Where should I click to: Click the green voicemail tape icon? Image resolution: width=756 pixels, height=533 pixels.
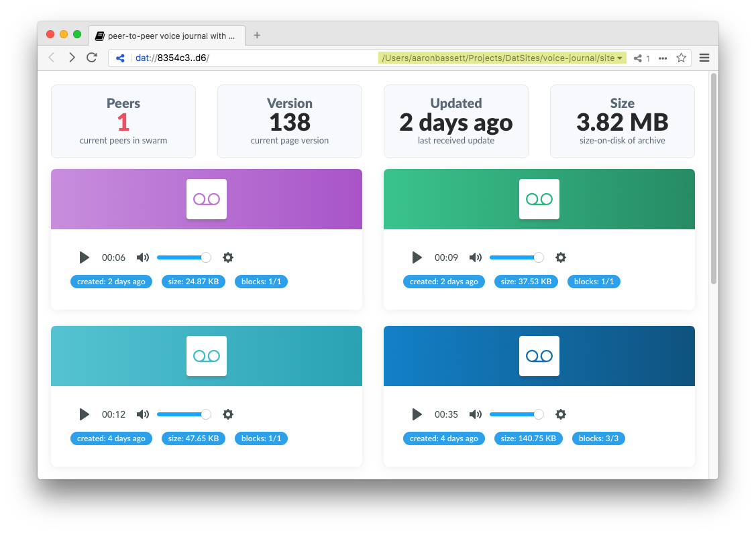pos(539,199)
